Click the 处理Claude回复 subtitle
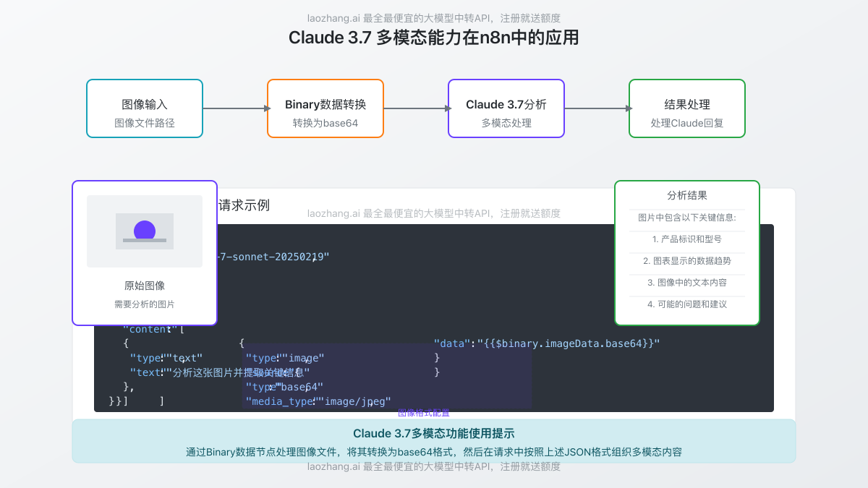 (687, 123)
